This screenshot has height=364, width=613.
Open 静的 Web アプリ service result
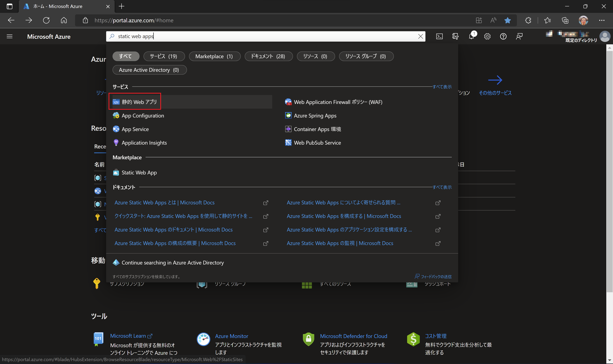[x=192, y=102]
